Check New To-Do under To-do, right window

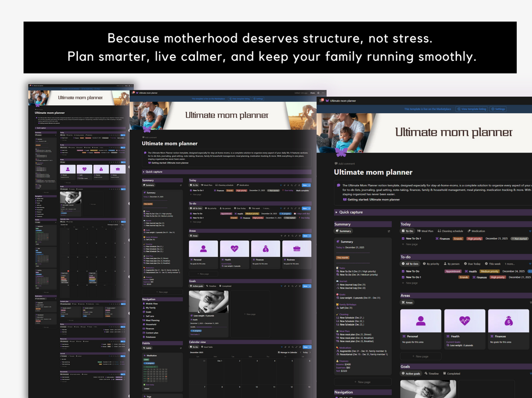403,271
